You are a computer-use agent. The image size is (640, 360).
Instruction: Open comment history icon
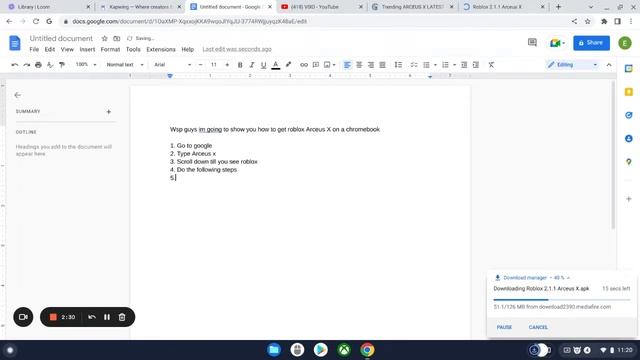click(x=532, y=42)
